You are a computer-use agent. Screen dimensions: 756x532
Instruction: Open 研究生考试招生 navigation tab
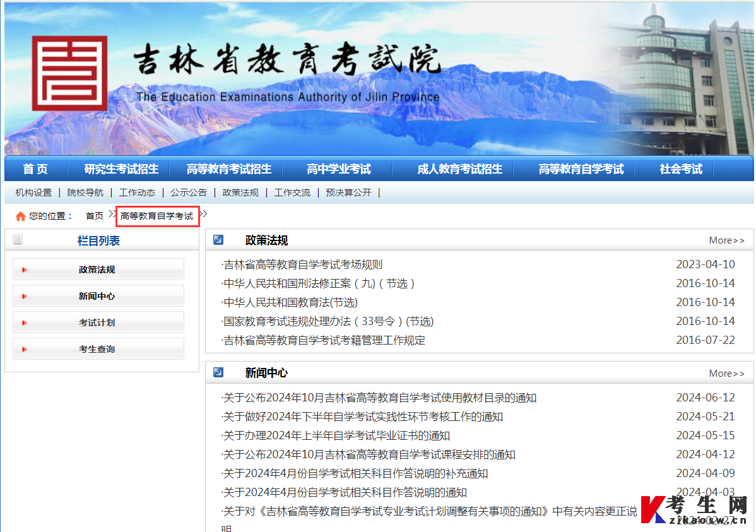point(122,169)
